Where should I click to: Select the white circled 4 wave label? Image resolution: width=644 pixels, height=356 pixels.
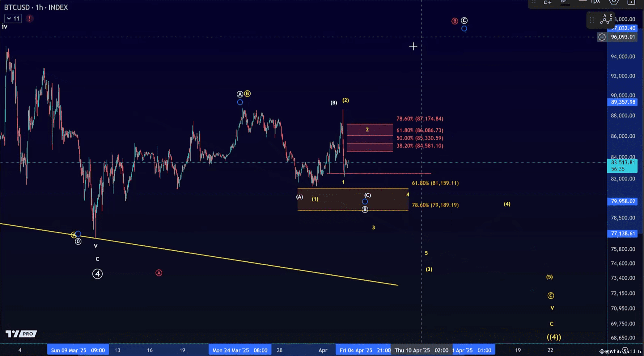[98, 274]
